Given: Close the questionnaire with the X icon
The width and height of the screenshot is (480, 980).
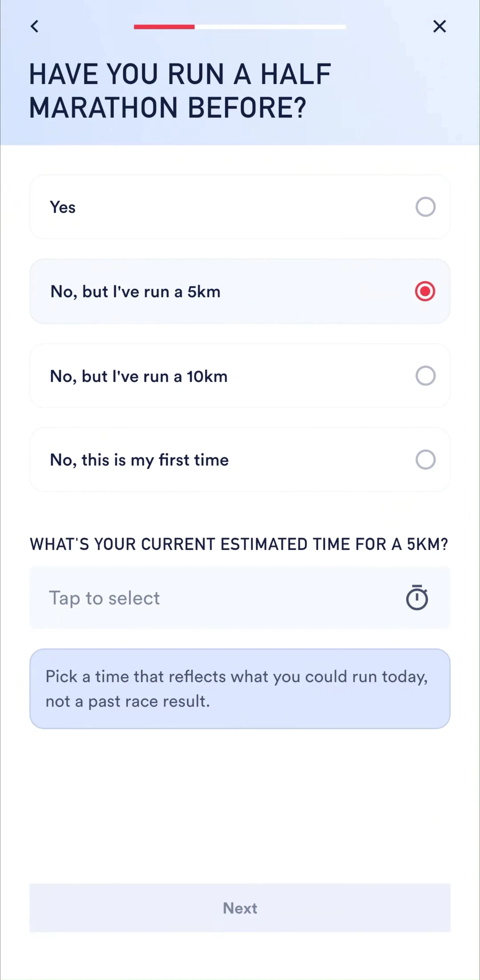Looking at the screenshot, I should [x=439, y=27].
